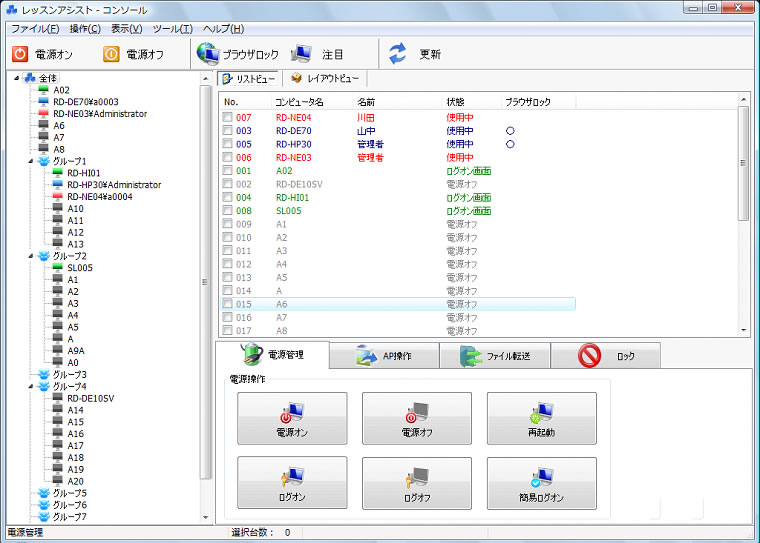Image resolution: width=760 pixels, height=543 pixels.
Task: Click the 電源オフ toolbar icon
Action: tap(131, 54)
